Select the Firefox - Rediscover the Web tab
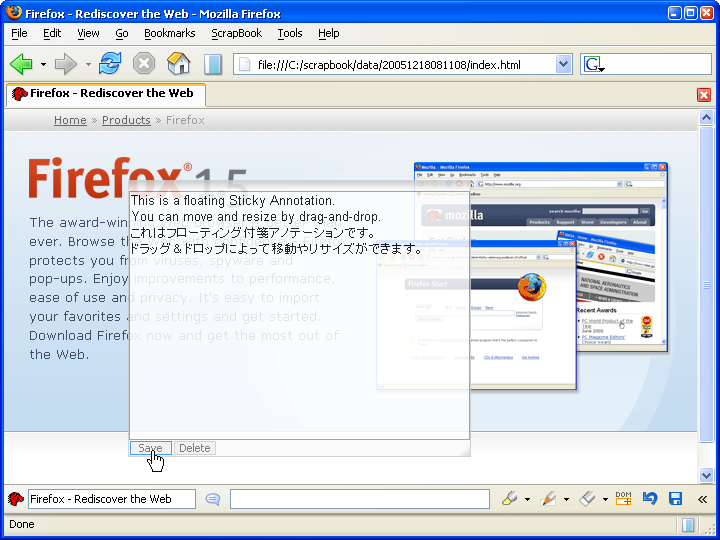720x540 pixels. pyautogui.click(x=106, y=94)
